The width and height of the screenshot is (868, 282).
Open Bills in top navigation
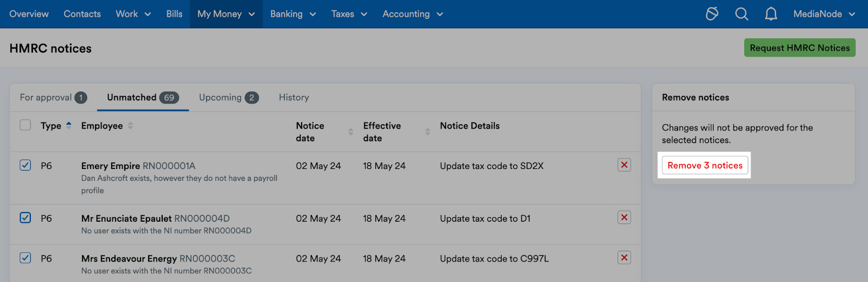click(174, 14)
